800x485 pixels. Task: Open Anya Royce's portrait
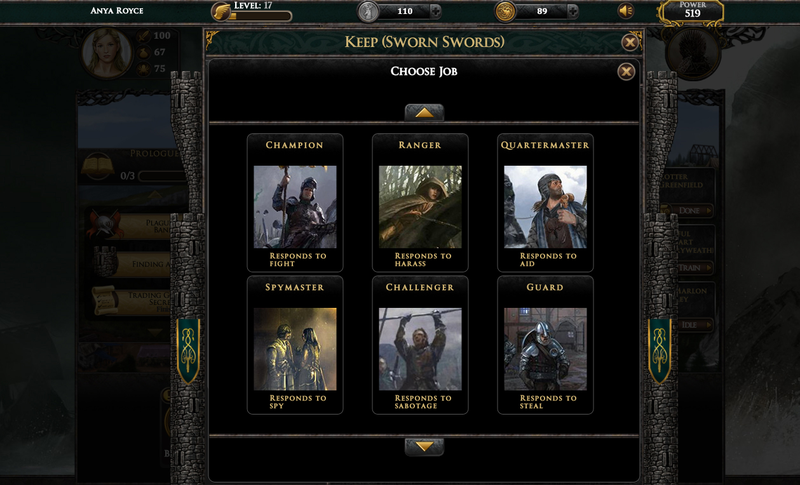[107, 53]
